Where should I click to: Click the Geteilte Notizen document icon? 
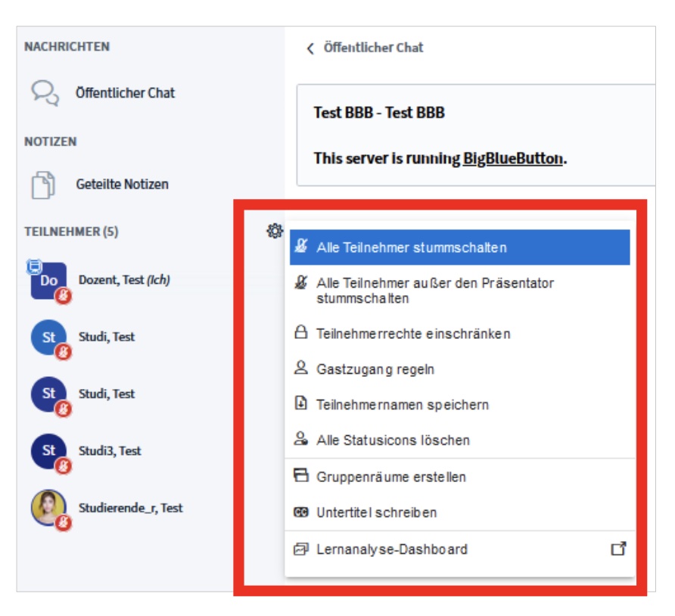click(45, 185)
